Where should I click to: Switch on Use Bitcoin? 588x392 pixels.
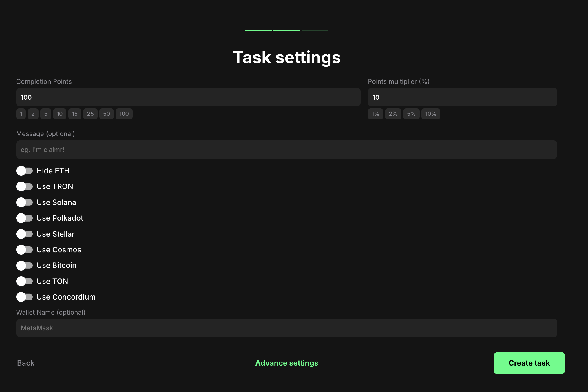[25, 265]
